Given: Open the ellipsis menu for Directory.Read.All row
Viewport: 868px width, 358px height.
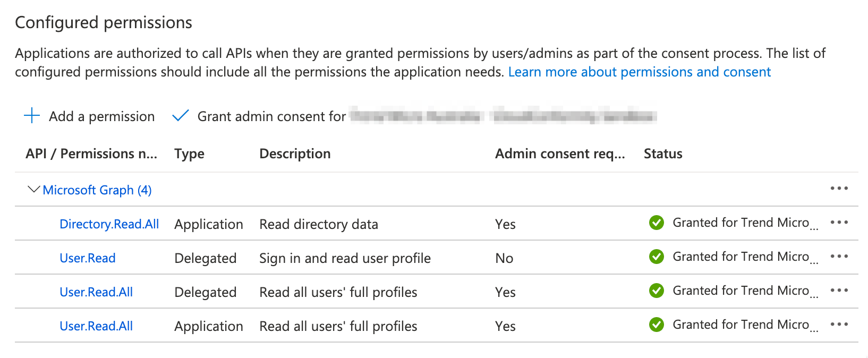Looking at the screenshot, I should 839,223.
